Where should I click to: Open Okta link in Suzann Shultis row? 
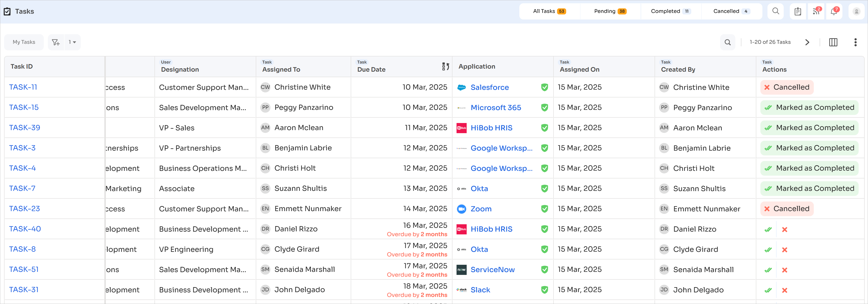479,189
